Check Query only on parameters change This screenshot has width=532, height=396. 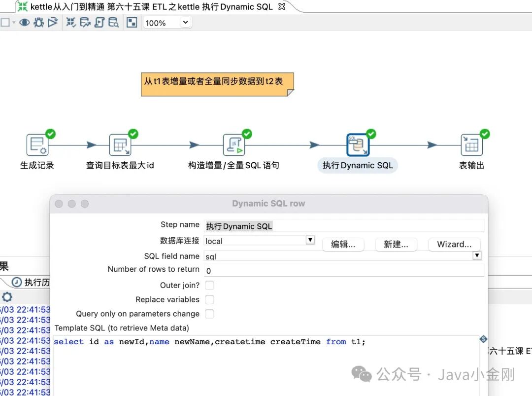tap(209, 314)
